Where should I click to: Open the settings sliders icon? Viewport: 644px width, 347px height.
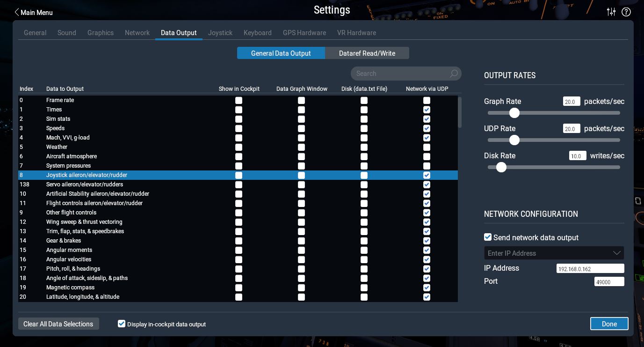611,12
